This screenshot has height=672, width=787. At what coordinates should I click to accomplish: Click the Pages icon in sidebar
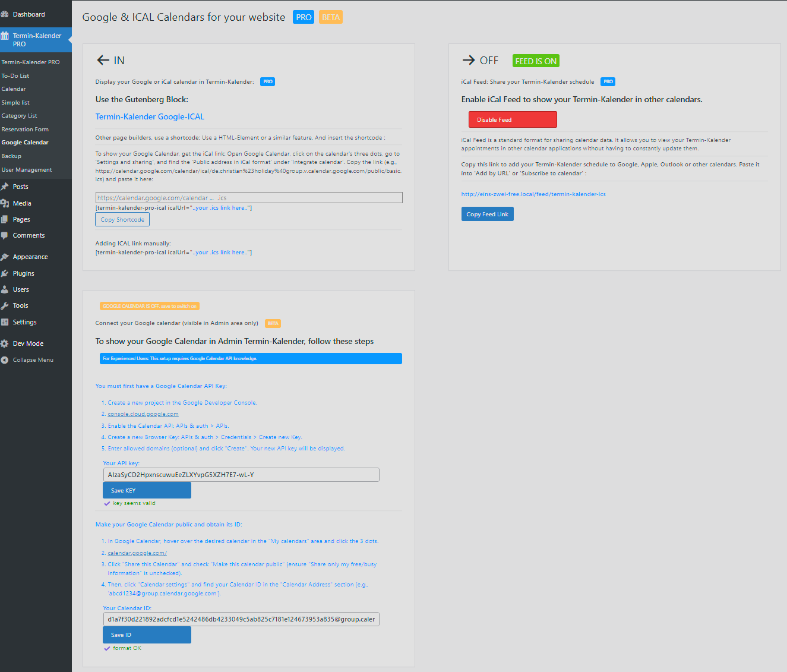point(5,219)
